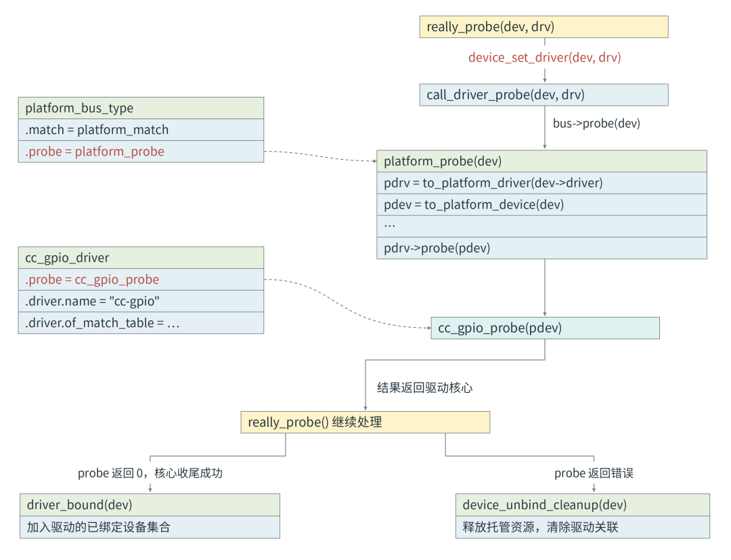The height and width of the screenshot is (560, 731).
Task: Select the .driver.of_match_table row
Action: [x=141, y=323]
